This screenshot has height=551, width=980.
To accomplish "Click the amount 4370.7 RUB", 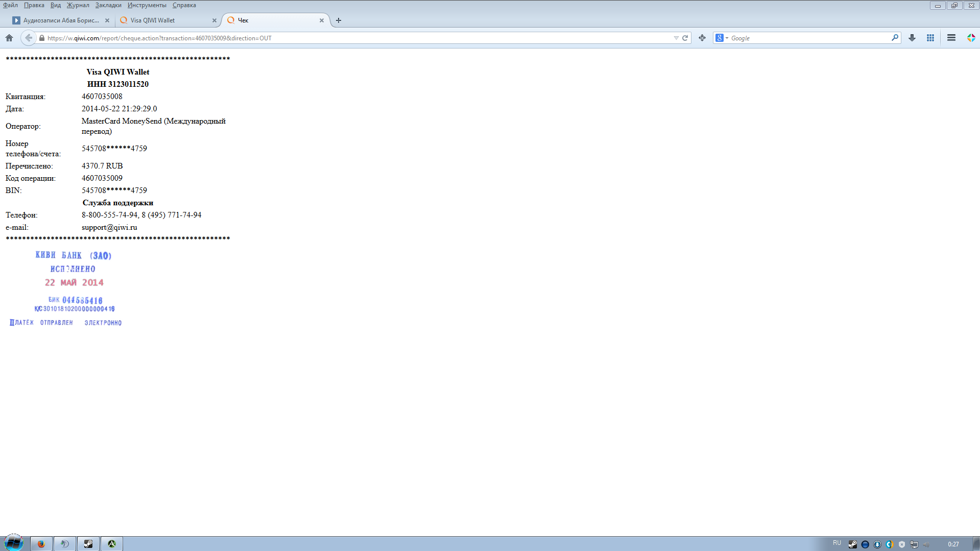I will point(102,166).
